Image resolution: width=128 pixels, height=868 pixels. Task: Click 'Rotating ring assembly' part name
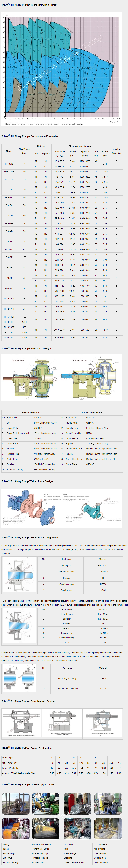tap(67, 688)
